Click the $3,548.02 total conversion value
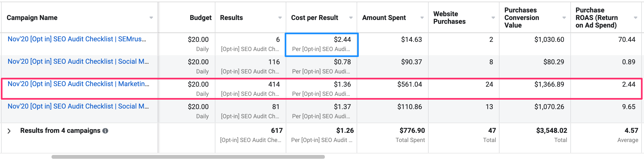Image resolution: width=644 pixels, height=162 pixels. point(551,131)
